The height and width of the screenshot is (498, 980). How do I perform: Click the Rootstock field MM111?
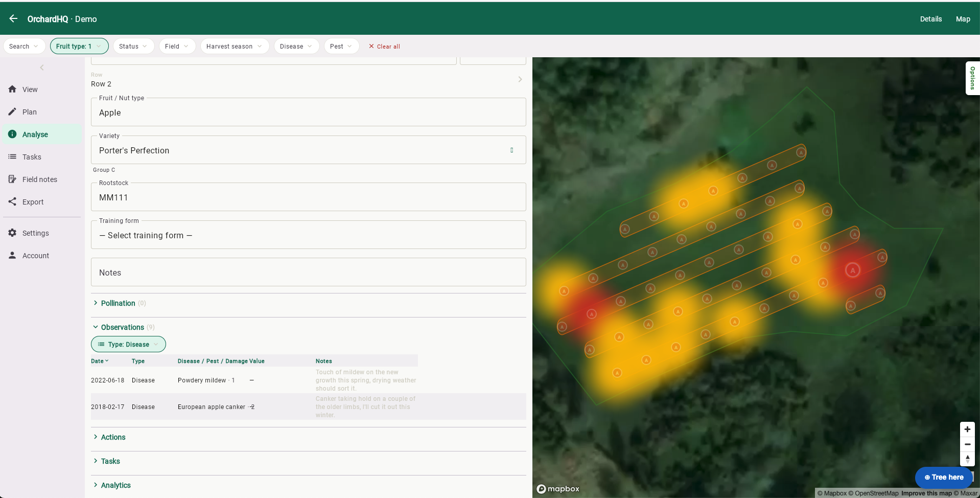(308, 197)
